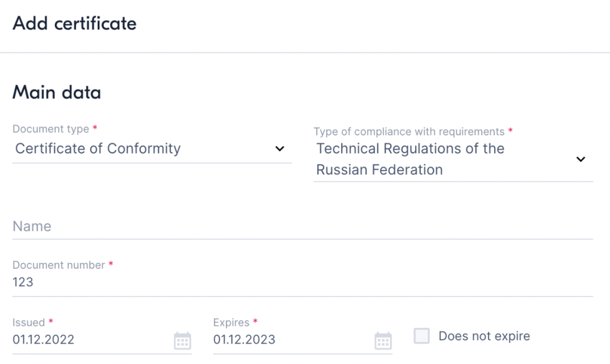Click the Issued date value 01.12.2022
The width and height of the screenshot is (610, 364).
click(x=43, y=340)
